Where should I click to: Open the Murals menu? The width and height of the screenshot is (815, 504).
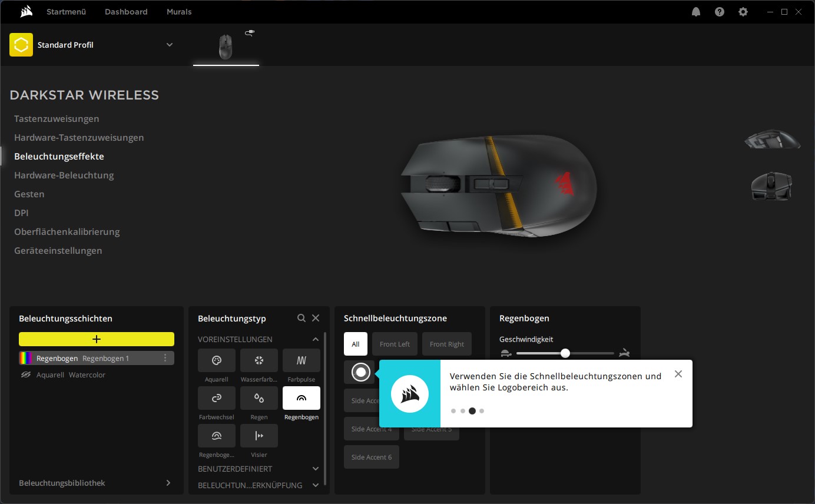pos(178,11)
